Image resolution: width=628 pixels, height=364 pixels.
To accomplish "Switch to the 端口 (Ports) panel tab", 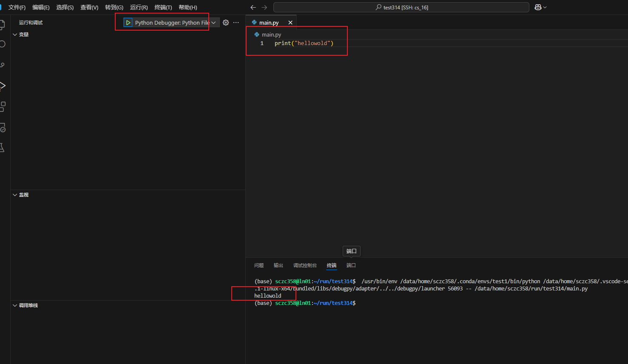I will coord(351,265).
